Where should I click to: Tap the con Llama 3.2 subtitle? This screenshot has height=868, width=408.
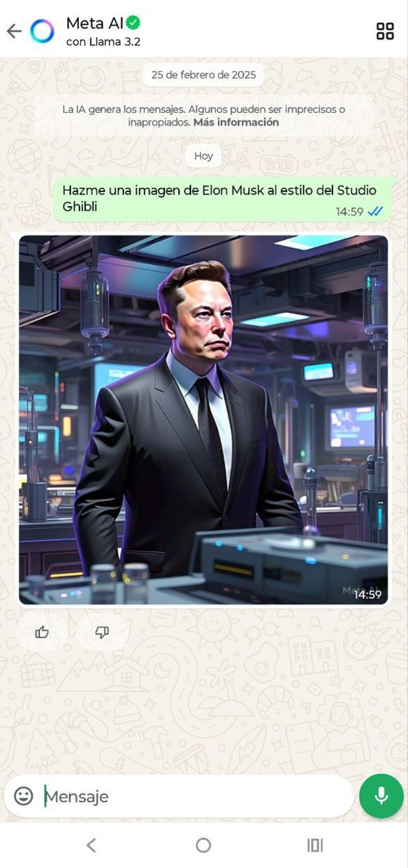103,42
